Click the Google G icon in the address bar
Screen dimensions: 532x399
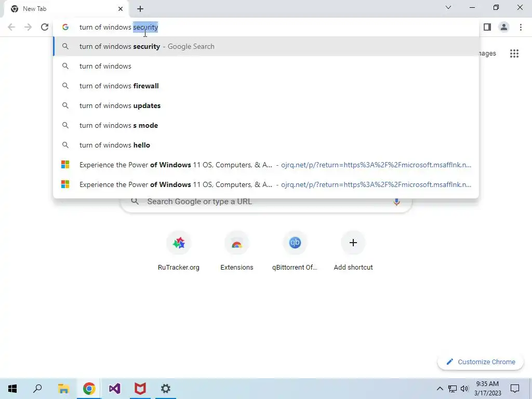click(65, 27)
